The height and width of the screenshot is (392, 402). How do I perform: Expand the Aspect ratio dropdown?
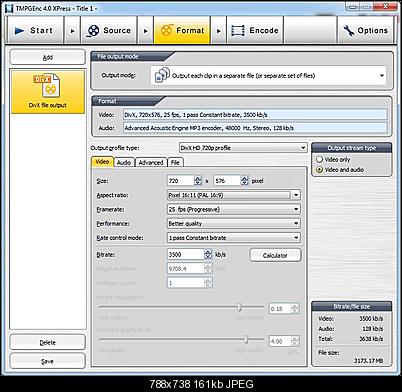coord(296,195)
